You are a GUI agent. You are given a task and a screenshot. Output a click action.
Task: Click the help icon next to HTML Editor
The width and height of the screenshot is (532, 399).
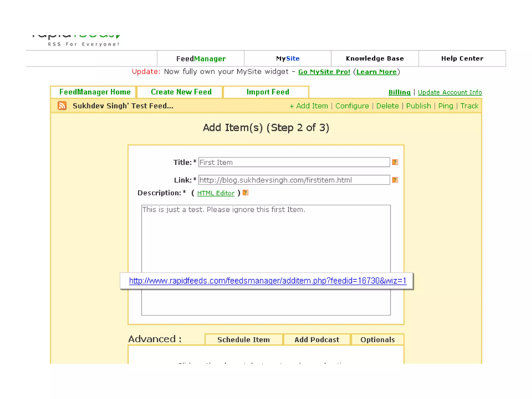tap(245, 193)
